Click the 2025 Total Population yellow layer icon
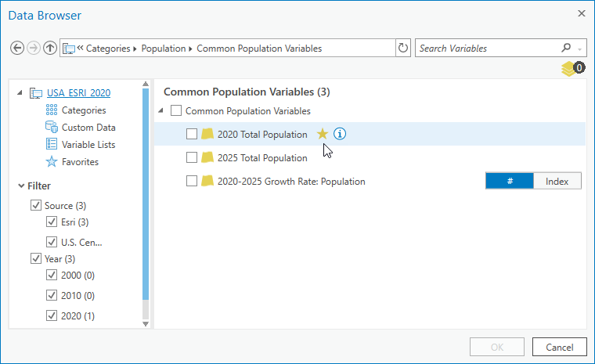 pyautogui.click(x=207, y=157)
